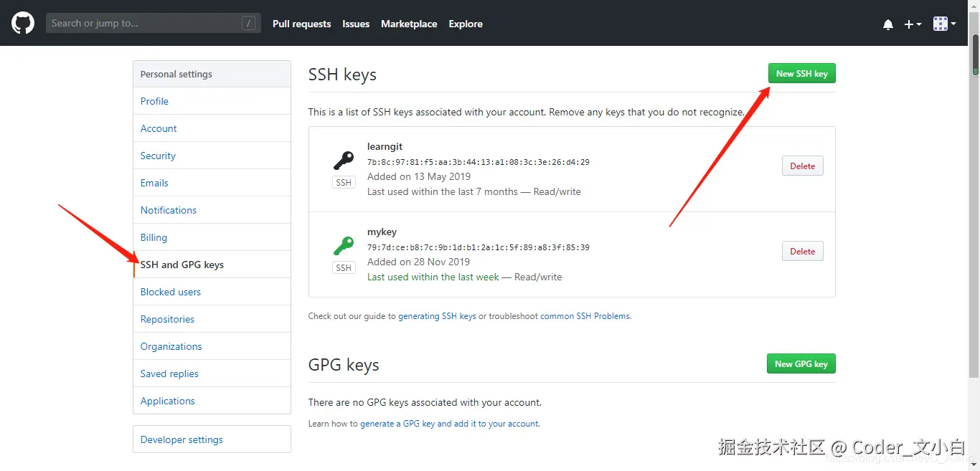Click the New GPG key button
This screenshot has height=471, width=980.
(801, 363)
